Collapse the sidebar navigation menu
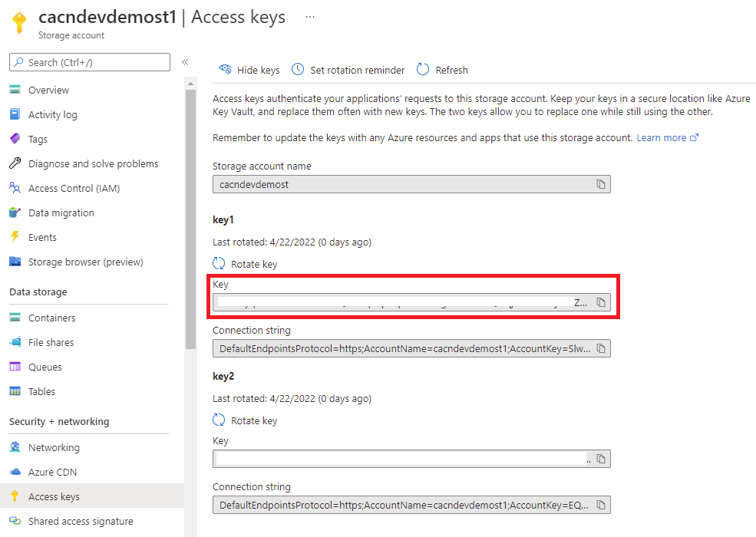756x537 pixels. 185,62
